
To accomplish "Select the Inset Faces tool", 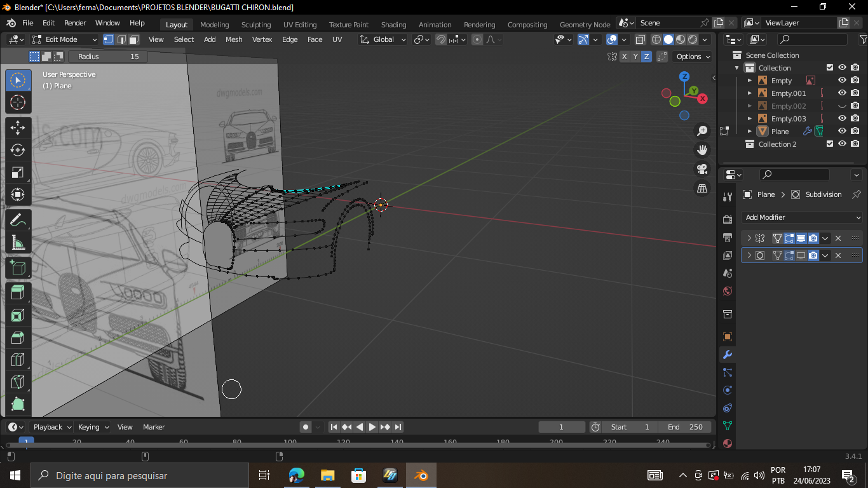I will (18, 315).
